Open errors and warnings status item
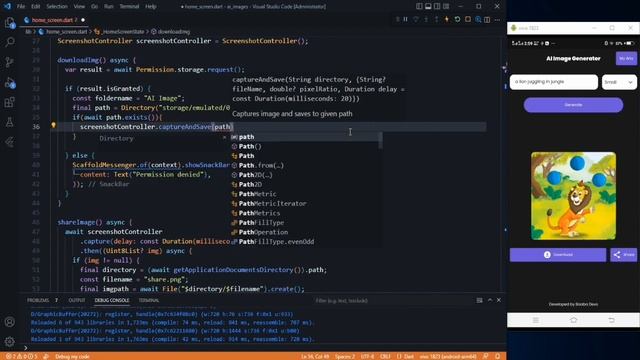 tap(22, 356)
